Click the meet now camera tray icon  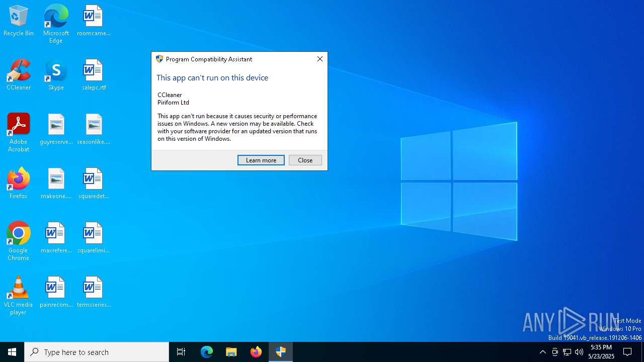point(555,352)
